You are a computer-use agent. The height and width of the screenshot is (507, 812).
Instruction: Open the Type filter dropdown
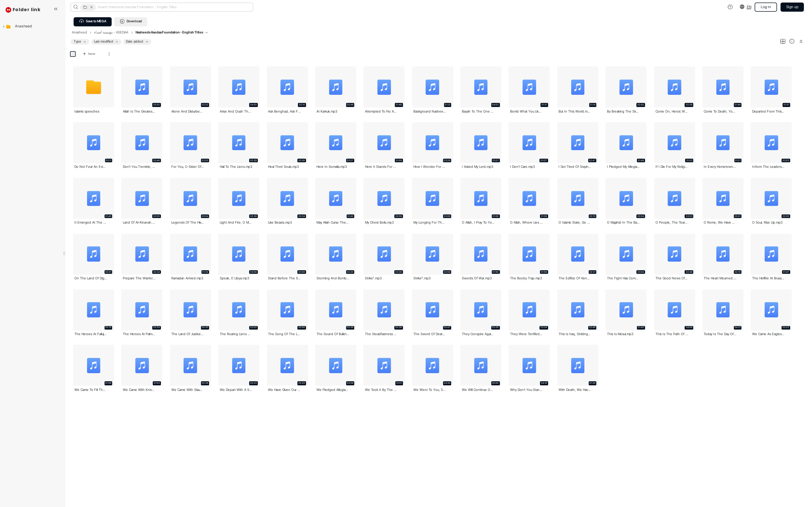tap(80, 42)
